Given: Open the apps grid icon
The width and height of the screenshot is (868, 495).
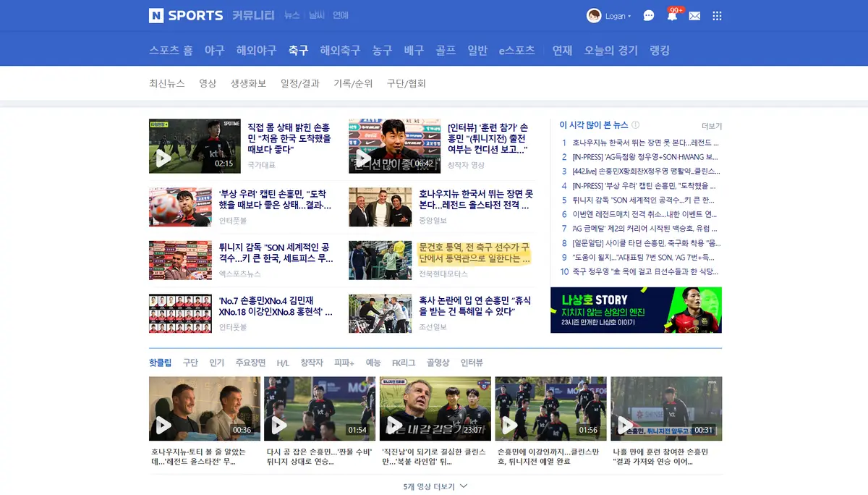Looking at the screenshot, I should pyautogui.click(x=717, y=15).
